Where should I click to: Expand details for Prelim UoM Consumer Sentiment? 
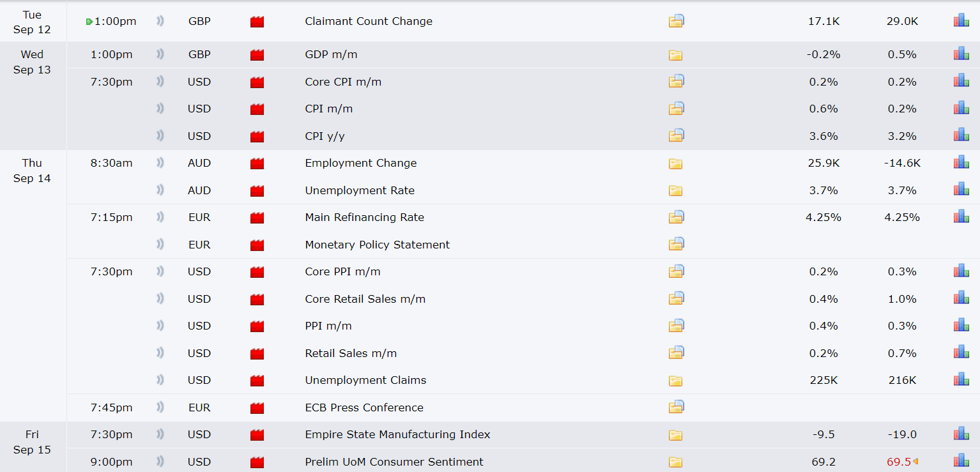point(676,462)
